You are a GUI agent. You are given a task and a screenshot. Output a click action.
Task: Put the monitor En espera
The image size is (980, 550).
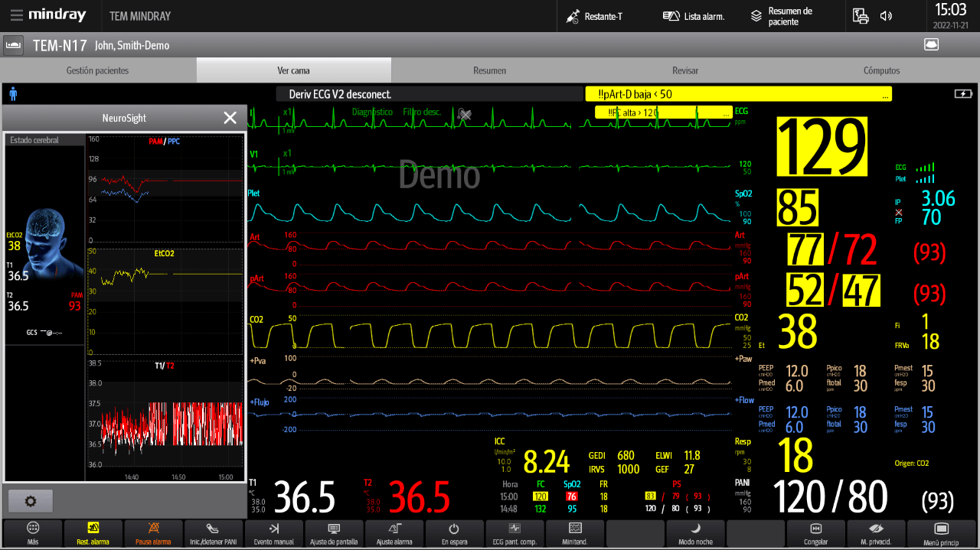tap(454, 533)
